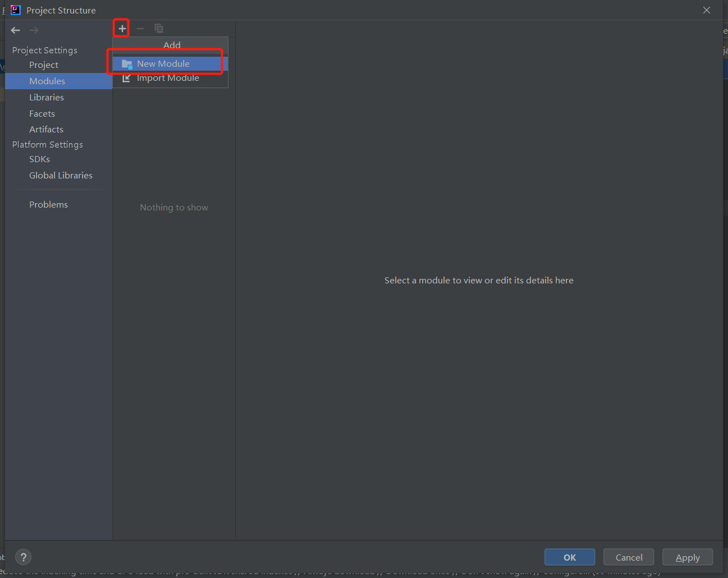The width and height of the screenshot is (728, 578).
Task: Click the Cancel button
Action: 629,557
